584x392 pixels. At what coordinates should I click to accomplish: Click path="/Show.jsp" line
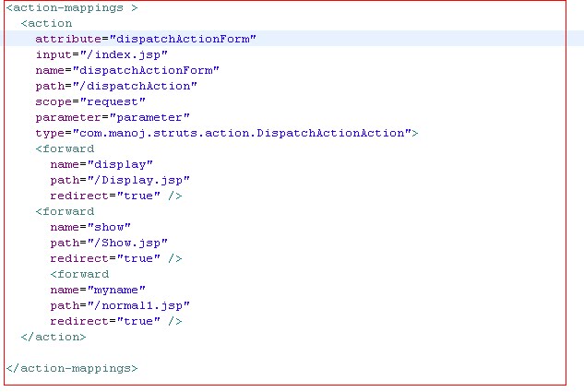pyautogui.click(x=109, y=243)
